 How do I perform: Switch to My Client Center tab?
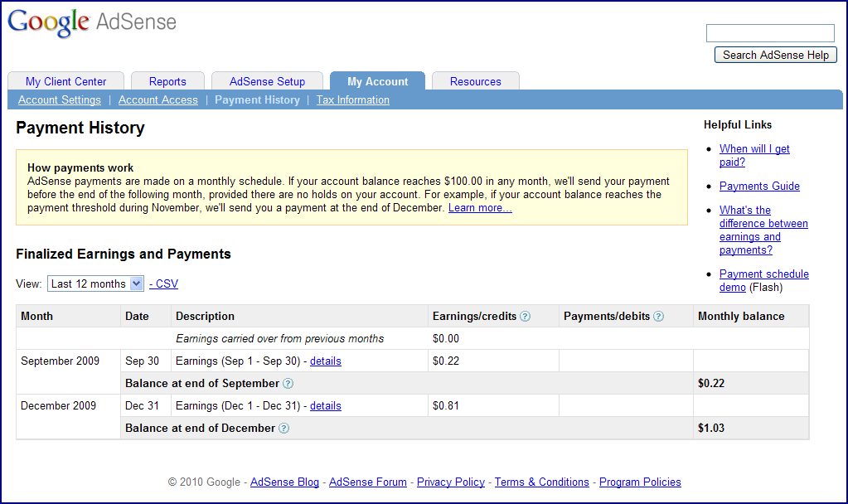pos(66,81)
